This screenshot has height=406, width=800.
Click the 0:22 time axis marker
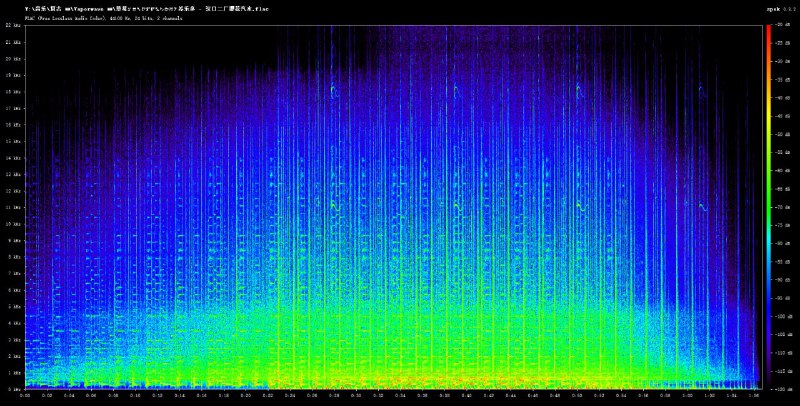267,395
